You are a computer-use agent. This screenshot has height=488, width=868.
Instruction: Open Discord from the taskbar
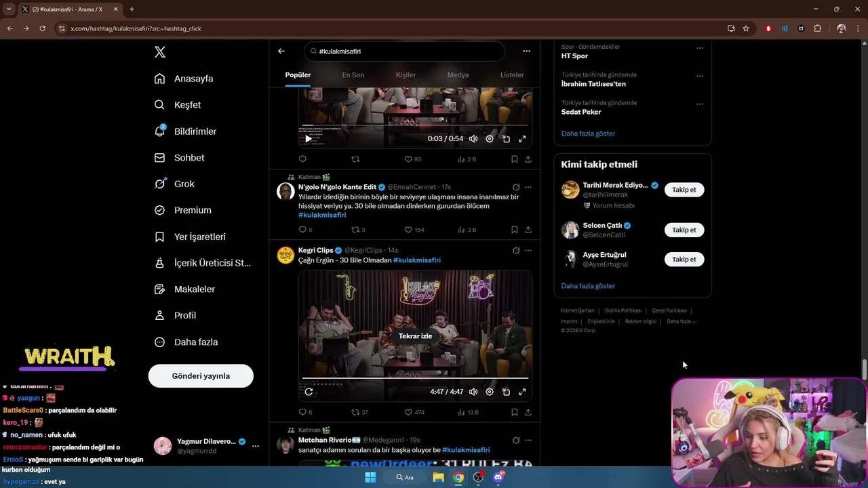click(x=498, y=477)
